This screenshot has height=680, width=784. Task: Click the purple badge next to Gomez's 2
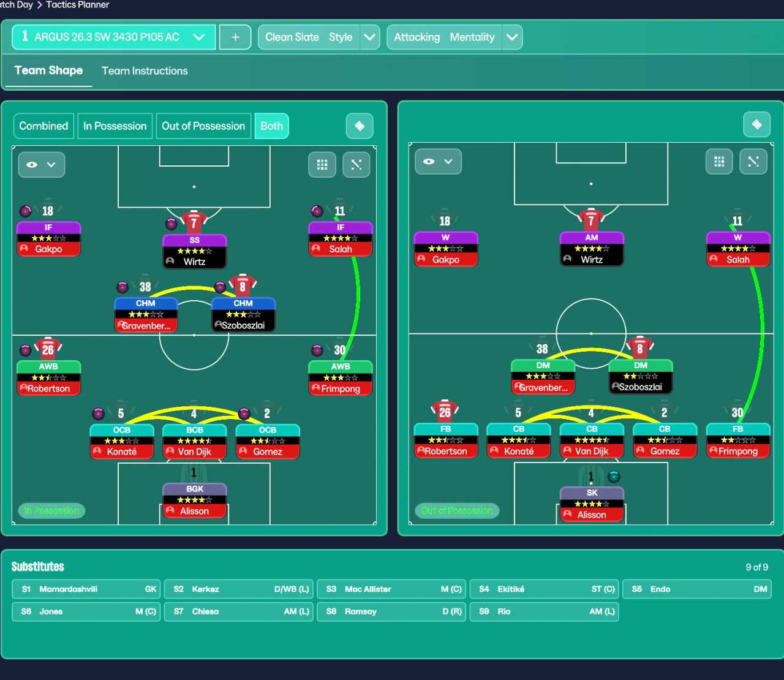(x=244, y=414)
